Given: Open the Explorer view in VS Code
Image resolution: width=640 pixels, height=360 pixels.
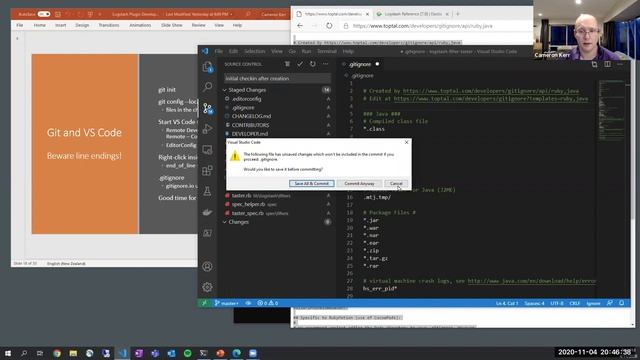Looking at the screenshot, I should coord(207,67).
